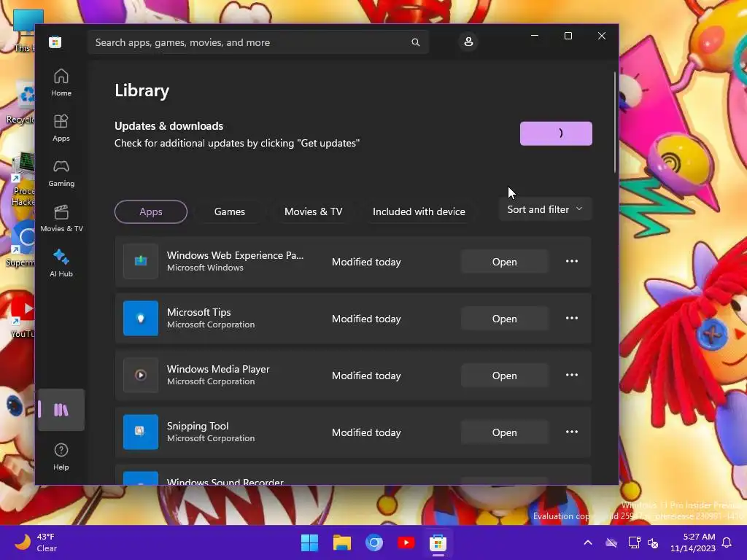
Task: Open Windows Web Experience Pack app
Action: (x=505, y=262)
